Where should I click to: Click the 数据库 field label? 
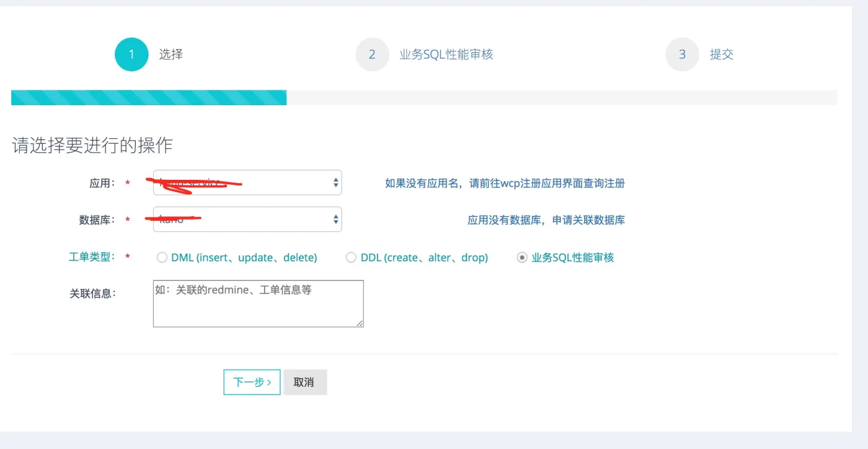pyautogui.click(x=97, y=220)
